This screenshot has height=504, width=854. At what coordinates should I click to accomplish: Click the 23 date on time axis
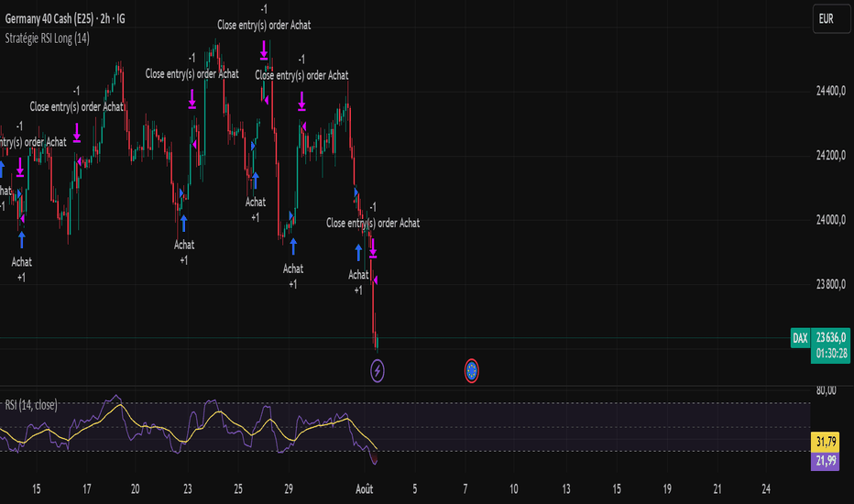187,489
